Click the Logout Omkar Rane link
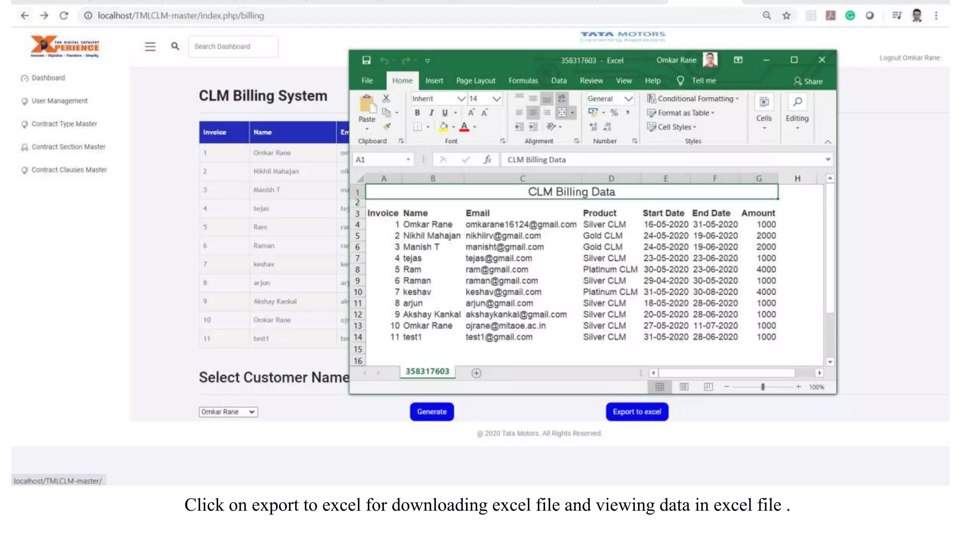This screenshot has width=980, height=551. 909,58
